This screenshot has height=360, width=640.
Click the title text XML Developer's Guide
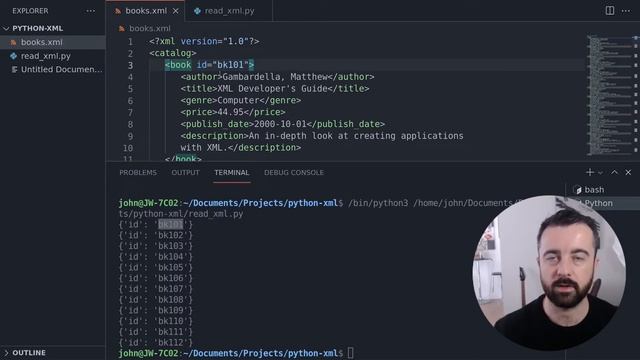click(272, 89)
